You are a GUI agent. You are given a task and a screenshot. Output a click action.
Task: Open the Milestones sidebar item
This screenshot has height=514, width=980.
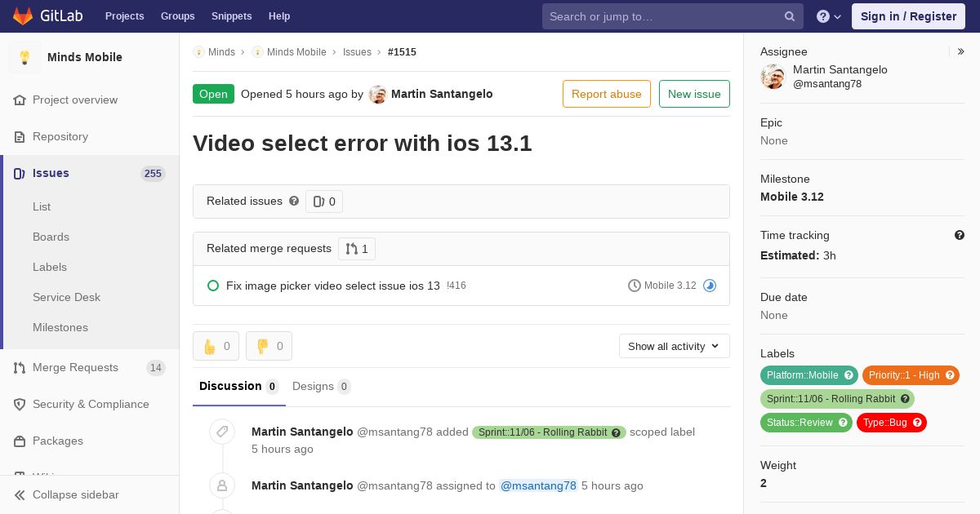[60, 327]
